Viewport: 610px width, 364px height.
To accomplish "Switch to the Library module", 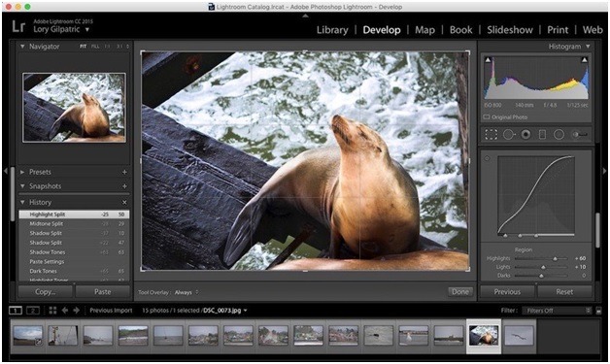I will [x=332, y=30].
